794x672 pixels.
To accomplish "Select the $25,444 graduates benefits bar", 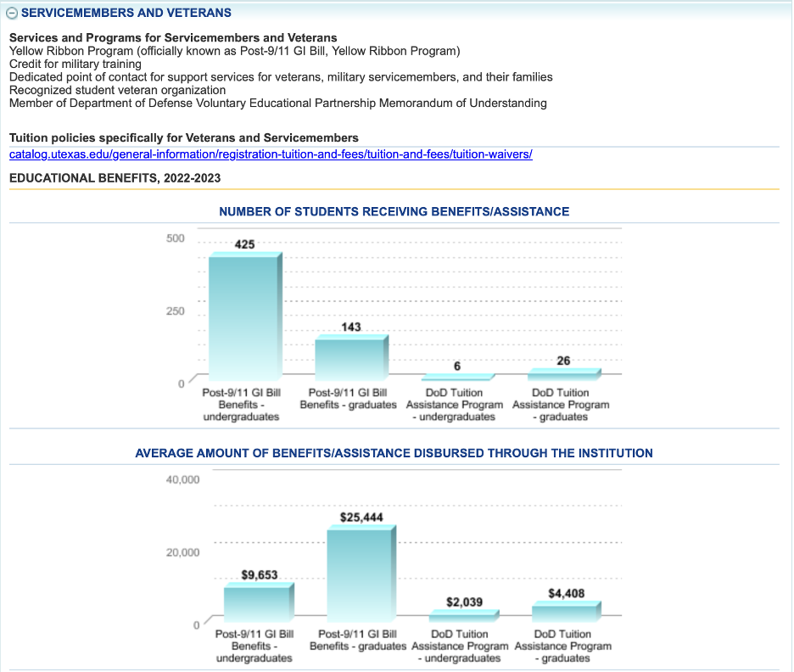I will coord(361,573).
